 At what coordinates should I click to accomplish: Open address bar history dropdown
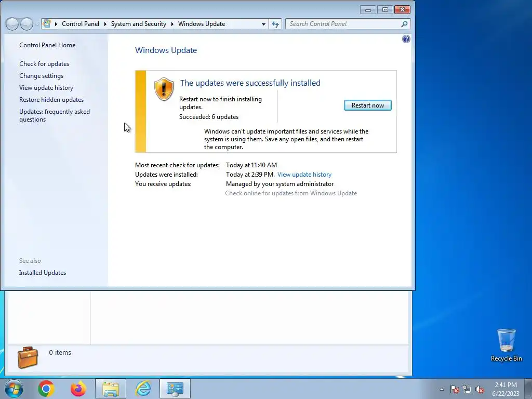(x=263, y=24)
